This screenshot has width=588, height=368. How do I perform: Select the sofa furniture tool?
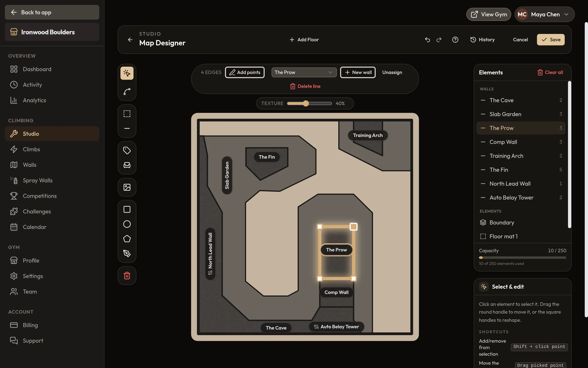127,165
